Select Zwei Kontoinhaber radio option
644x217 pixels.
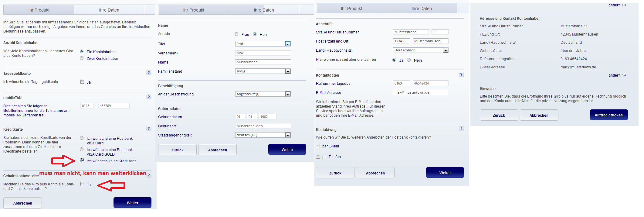(82, 58)
